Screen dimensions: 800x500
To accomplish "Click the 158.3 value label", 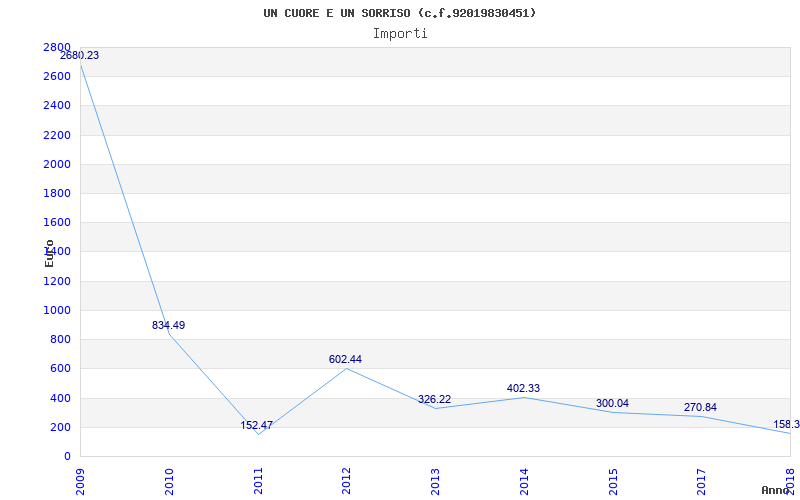I will (x=786, y=424).
